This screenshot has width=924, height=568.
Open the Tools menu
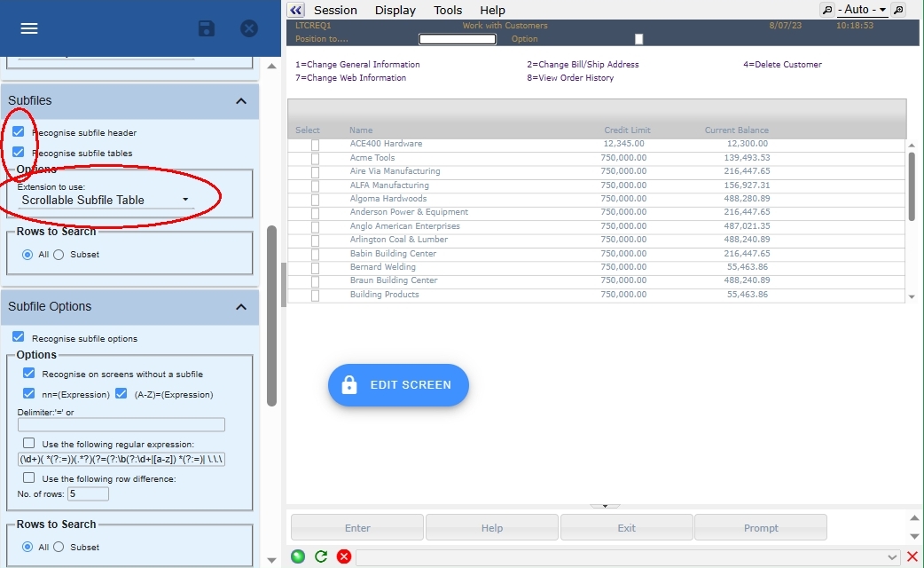(448, 10)
